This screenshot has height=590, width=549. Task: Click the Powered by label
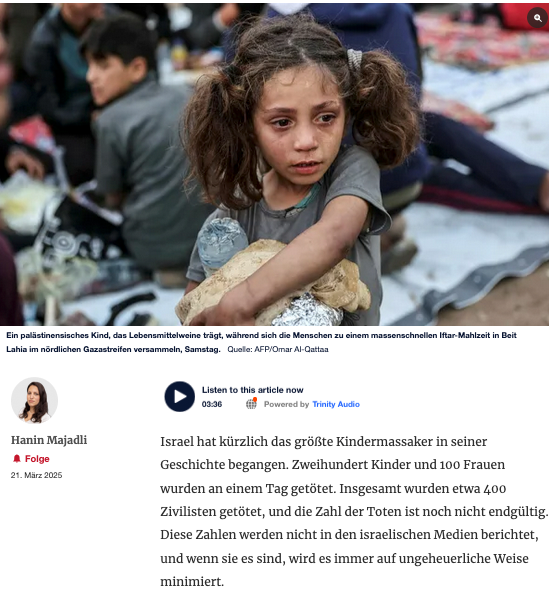286,404
